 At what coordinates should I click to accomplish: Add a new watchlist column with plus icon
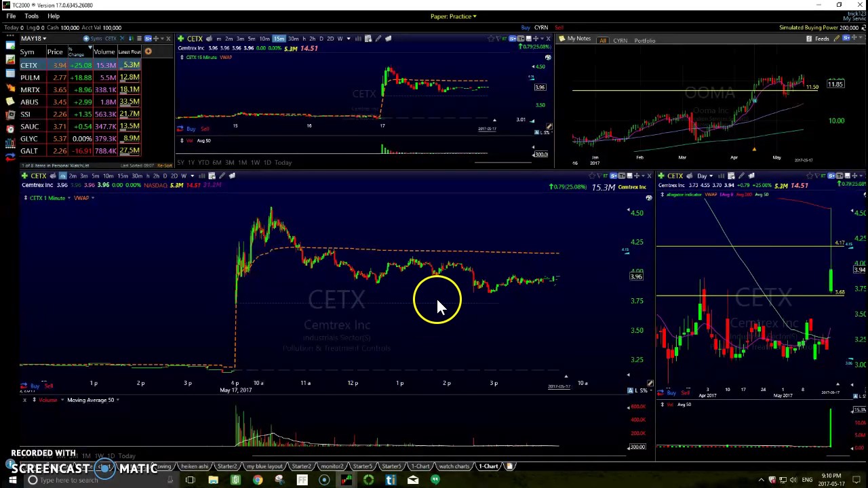(x=148, y=52)
